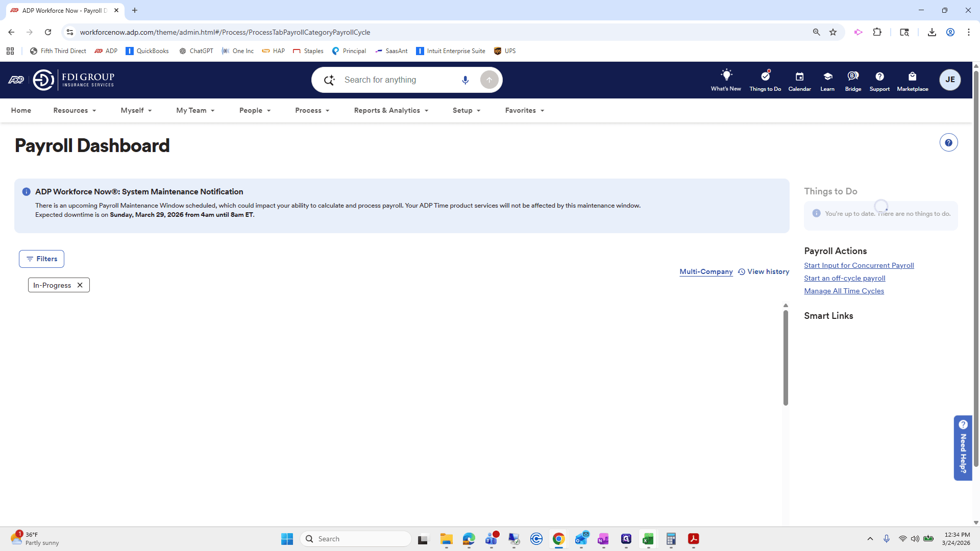Click the Windows Start button
This screenshot has width=980, height=551.
287,539
